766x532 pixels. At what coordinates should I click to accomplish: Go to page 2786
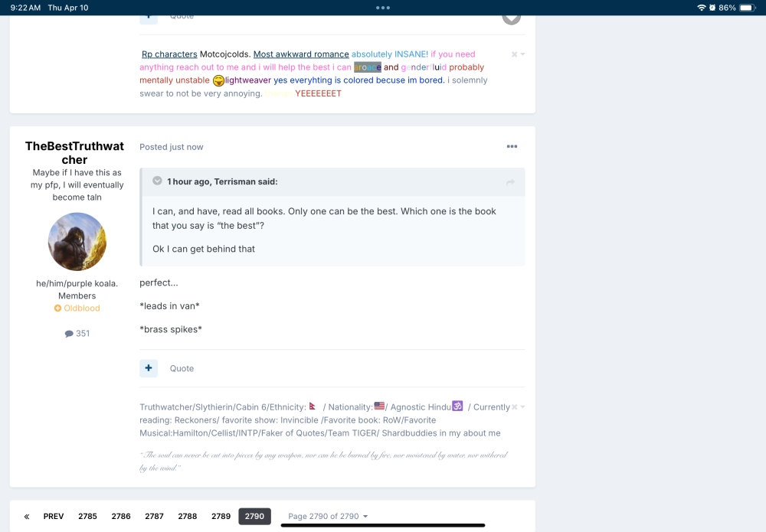tap(121, 517)
